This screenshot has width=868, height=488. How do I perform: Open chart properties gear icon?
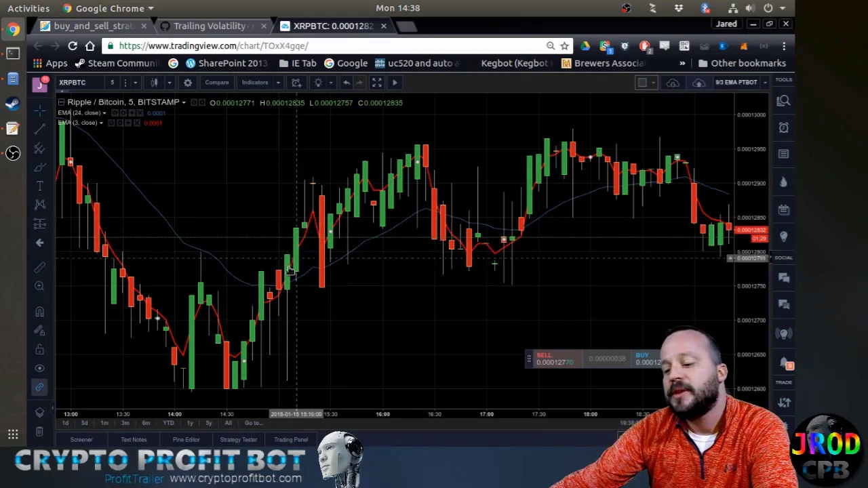click(188, 83)
